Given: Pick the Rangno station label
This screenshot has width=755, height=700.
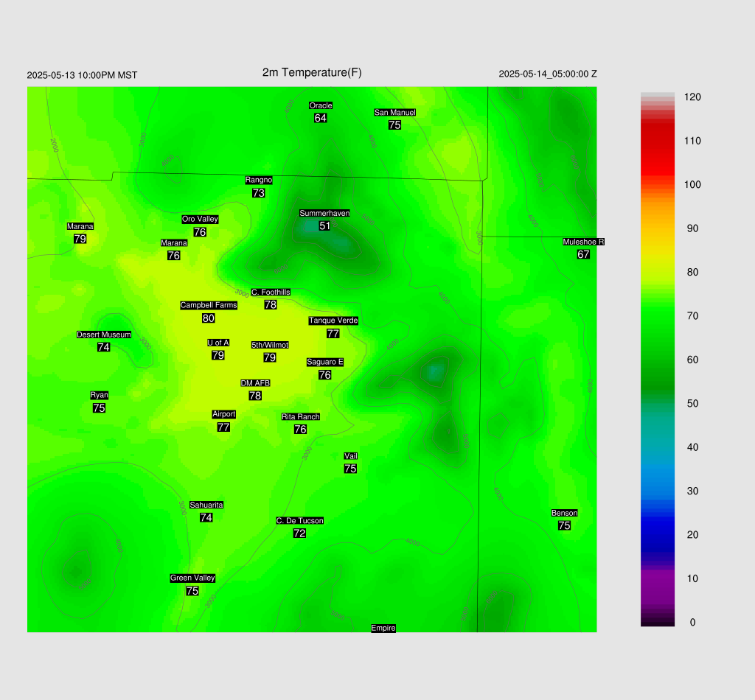Looking at the screenshot, I should tap(259, 180).
